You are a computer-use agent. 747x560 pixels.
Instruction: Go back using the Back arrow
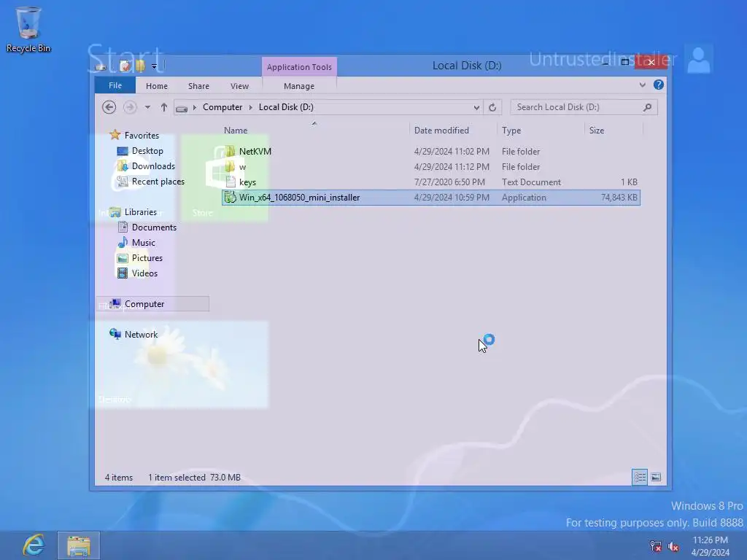tap(109, 107)
